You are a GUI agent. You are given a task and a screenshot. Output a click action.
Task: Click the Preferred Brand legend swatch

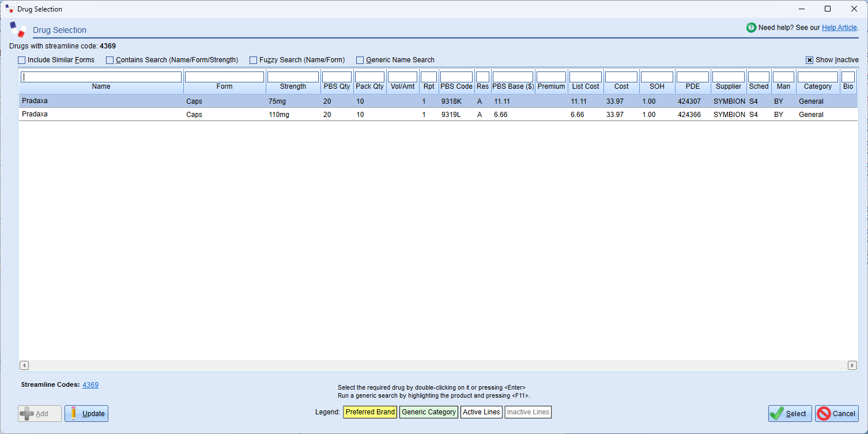coord(370,412)
